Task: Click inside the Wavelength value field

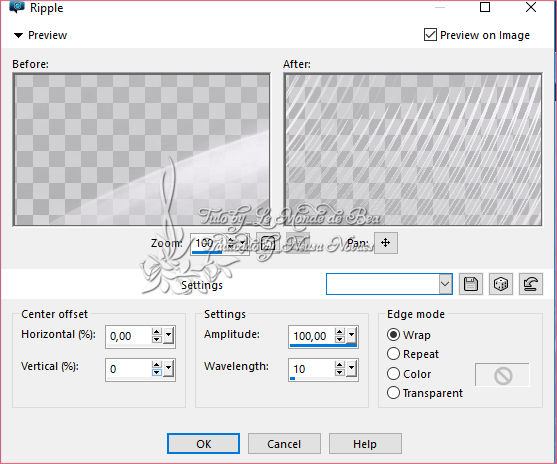Action: (312, 369)
